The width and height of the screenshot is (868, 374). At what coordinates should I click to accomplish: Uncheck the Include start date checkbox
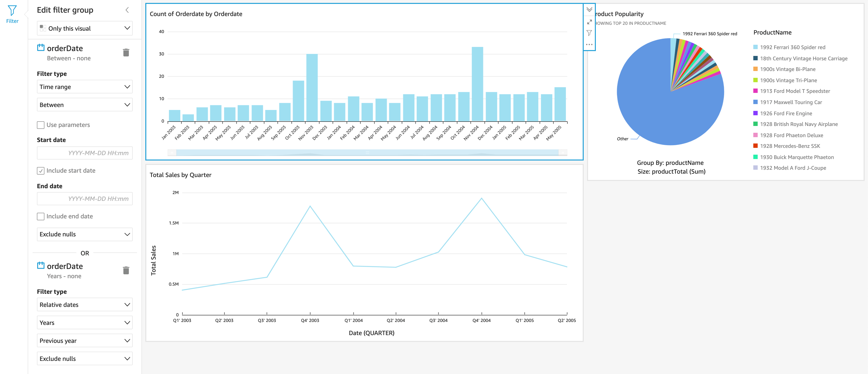[40, 171]
